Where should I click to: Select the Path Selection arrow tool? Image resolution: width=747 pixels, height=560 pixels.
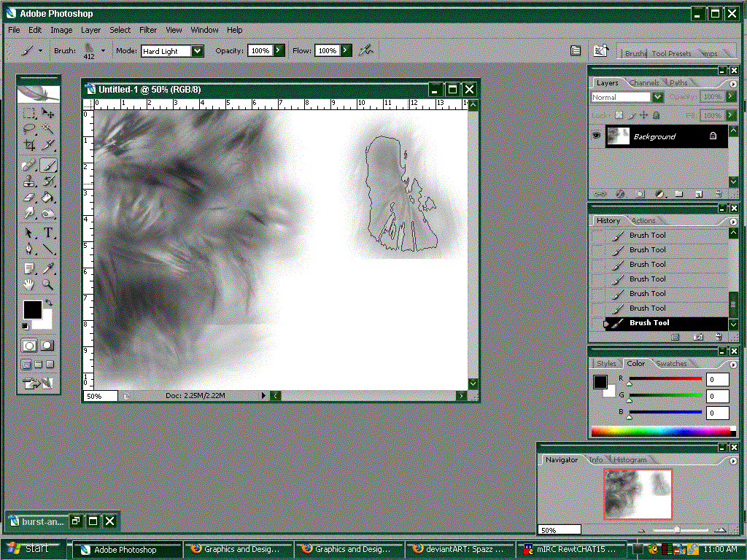[29, 233]
